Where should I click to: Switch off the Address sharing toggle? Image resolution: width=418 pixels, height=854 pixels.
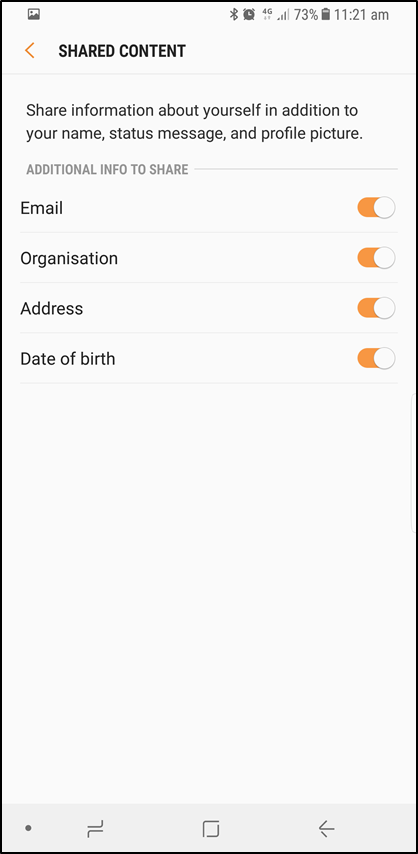(x=376, y=308)
